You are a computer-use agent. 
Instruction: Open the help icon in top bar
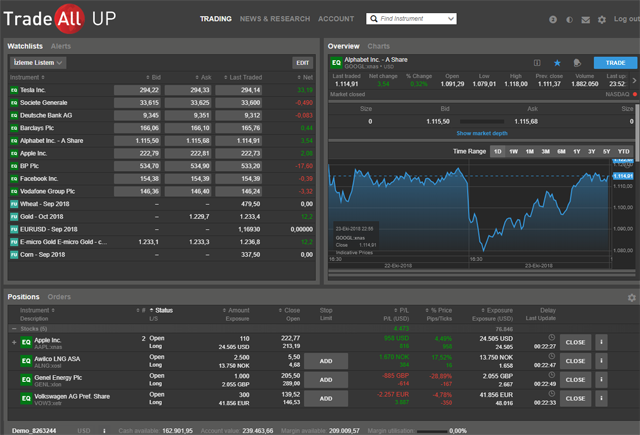553,19
